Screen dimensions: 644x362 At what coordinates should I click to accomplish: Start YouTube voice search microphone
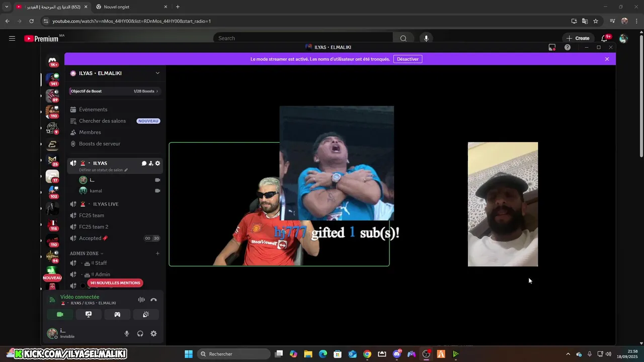pyautogui.click(x=426, y=38)
